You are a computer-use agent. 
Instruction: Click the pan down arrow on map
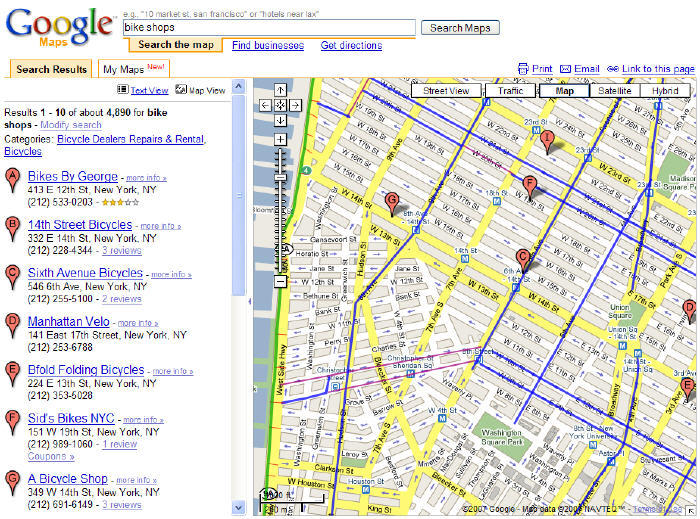point(280,120)
